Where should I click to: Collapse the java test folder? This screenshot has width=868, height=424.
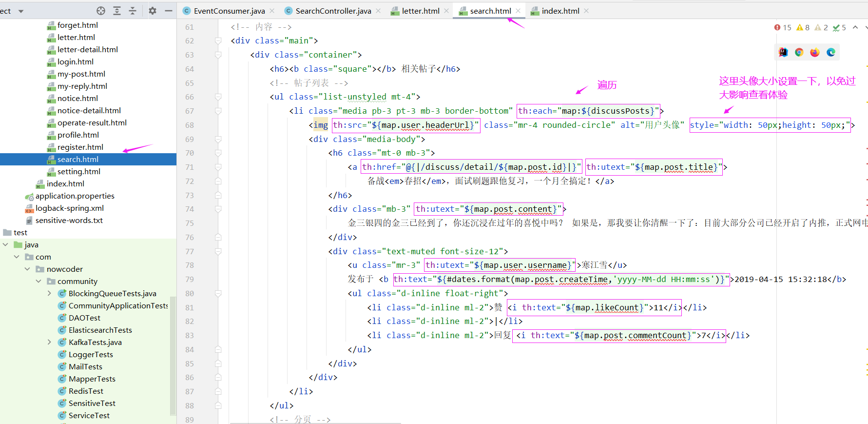[x=6, y=244]
